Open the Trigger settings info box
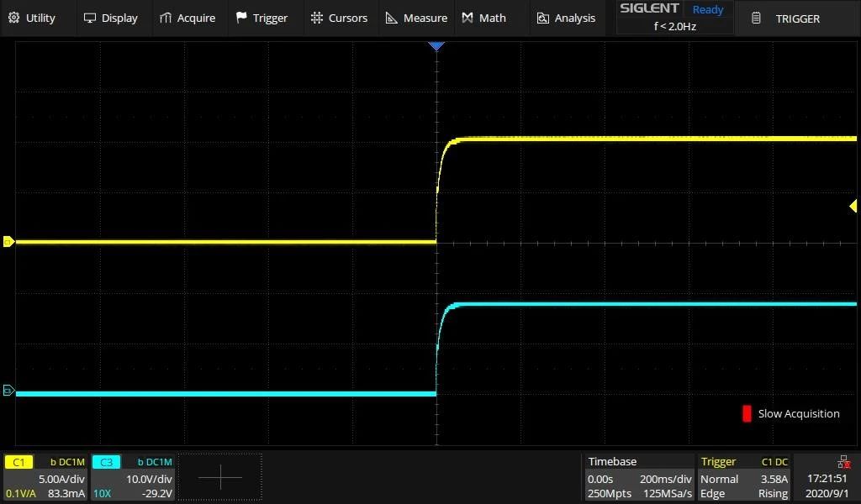 (744, 477)
